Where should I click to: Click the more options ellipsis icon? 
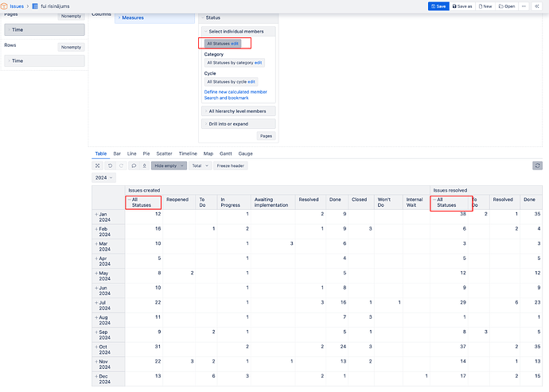pyautogui.click(x=525, y=6)
